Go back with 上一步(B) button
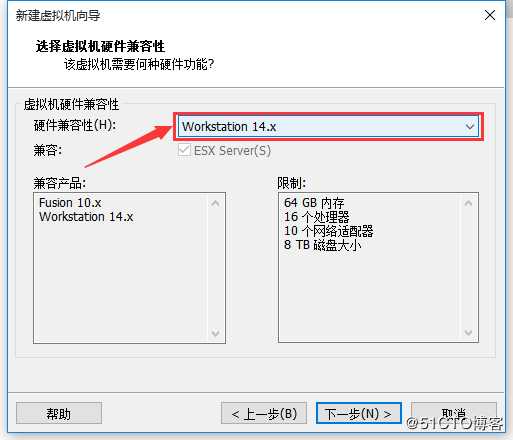 (x=264, y=413)
